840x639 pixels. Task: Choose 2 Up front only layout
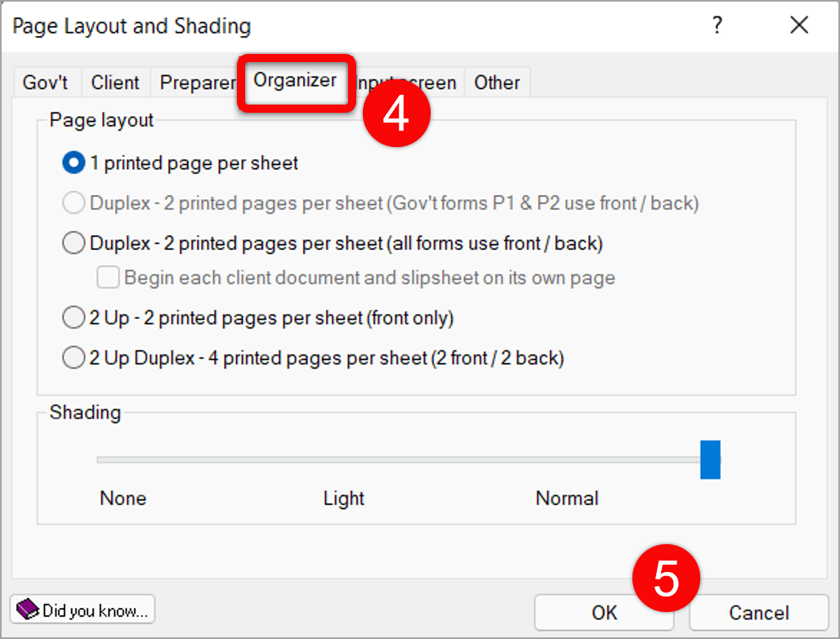[x=74, y=318]
